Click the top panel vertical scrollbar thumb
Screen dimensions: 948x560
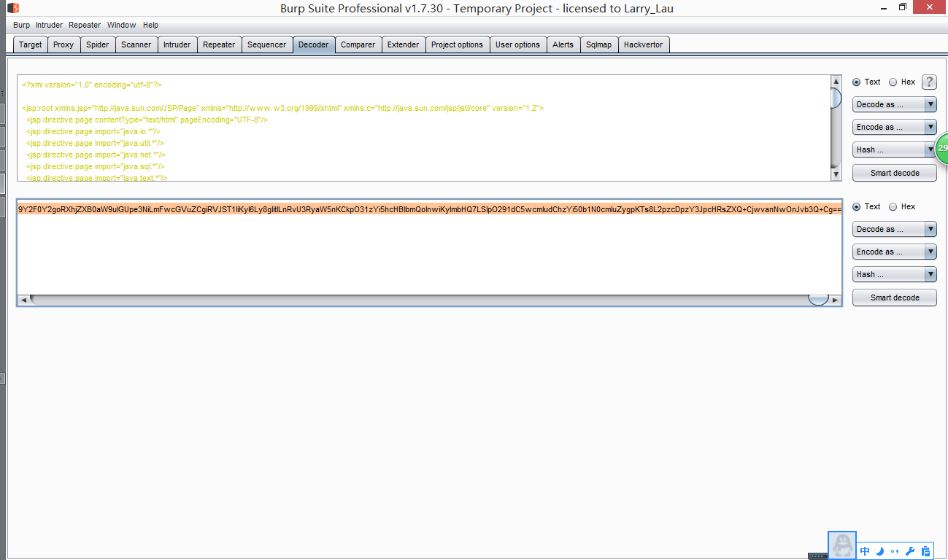click(x=836, y=97)
